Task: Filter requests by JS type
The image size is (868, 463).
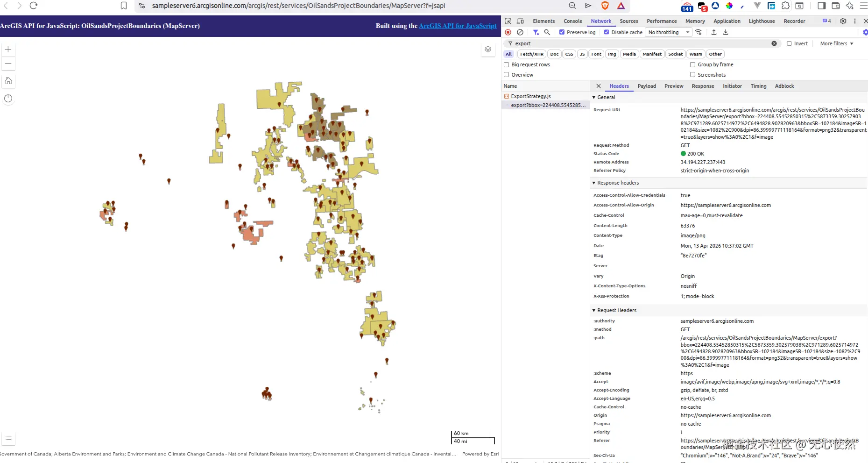Action: 582,54
